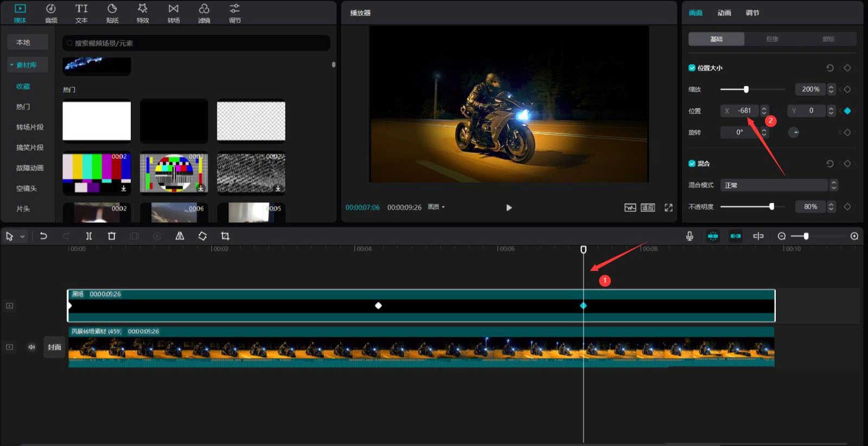Click the 旋转 degree stepper arrows
Screen dimensions: 868x446
(764, 132)
